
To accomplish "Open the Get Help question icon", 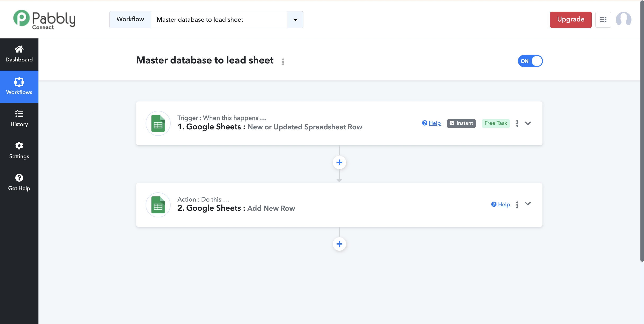I will click(x=19, y=178).
